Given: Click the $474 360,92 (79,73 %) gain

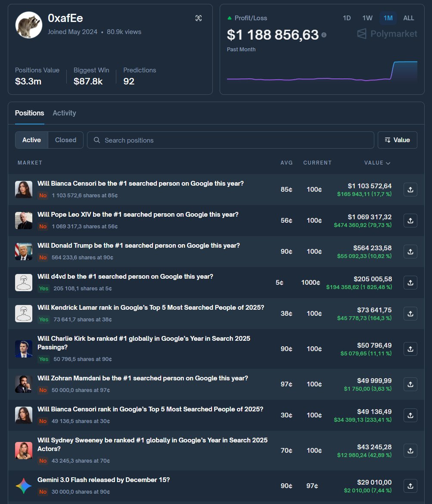Looking at the screenshot, I should (363, 225).
